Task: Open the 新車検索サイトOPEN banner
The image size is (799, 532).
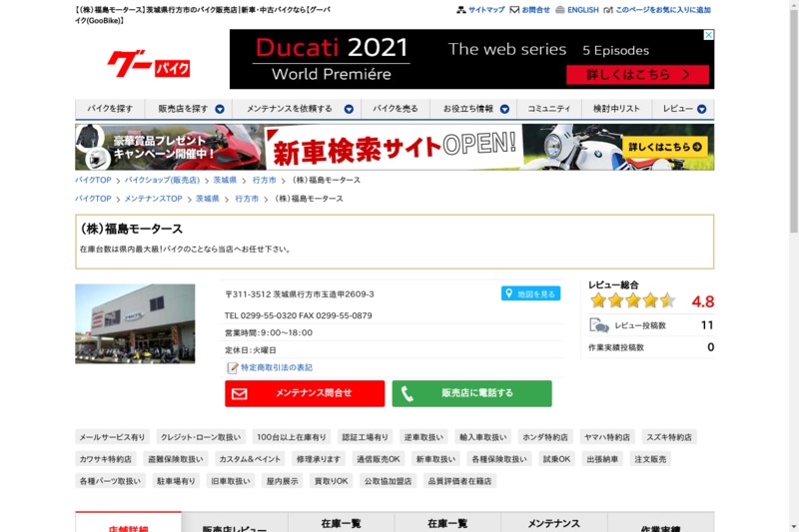Action: (x=395, y=147)
